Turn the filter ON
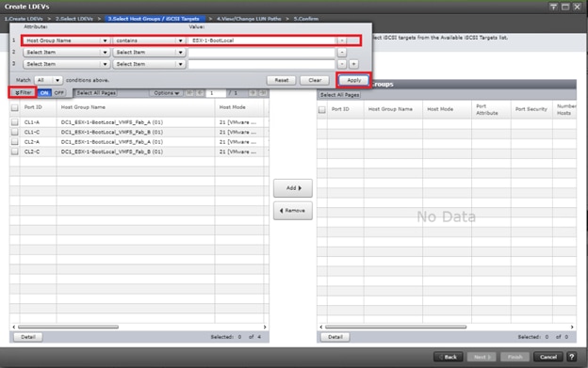The width and height of the screenshot is (588, 368). [x=44, y=93]
